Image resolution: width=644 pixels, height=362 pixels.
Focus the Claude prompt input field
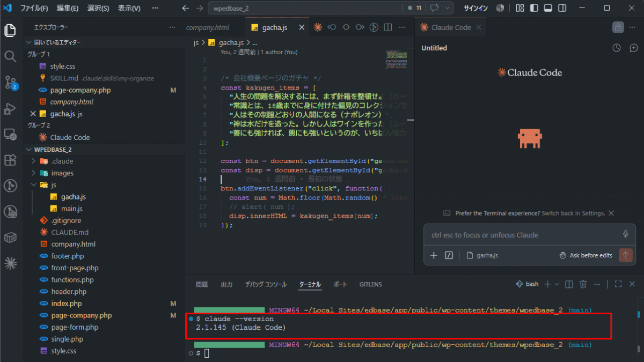(522, 234)
